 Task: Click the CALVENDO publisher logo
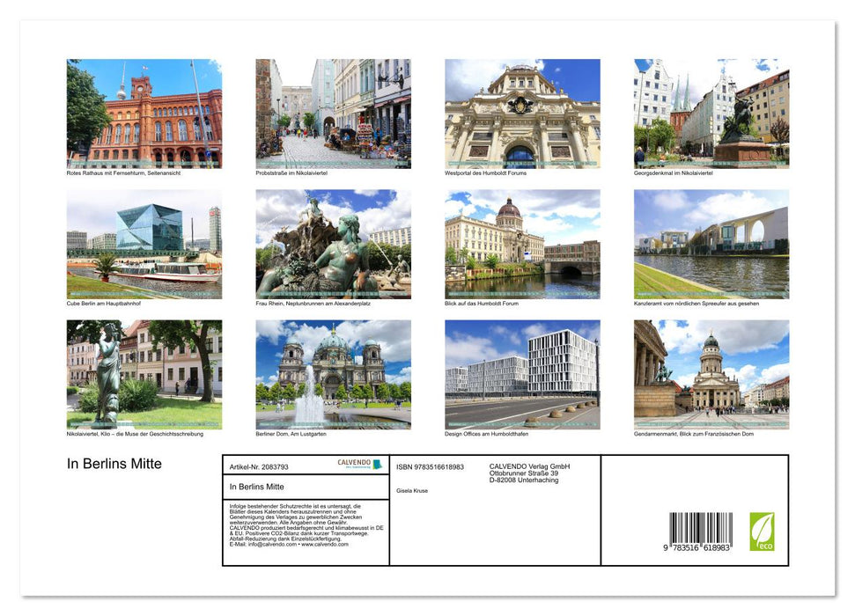coord(360,464)
